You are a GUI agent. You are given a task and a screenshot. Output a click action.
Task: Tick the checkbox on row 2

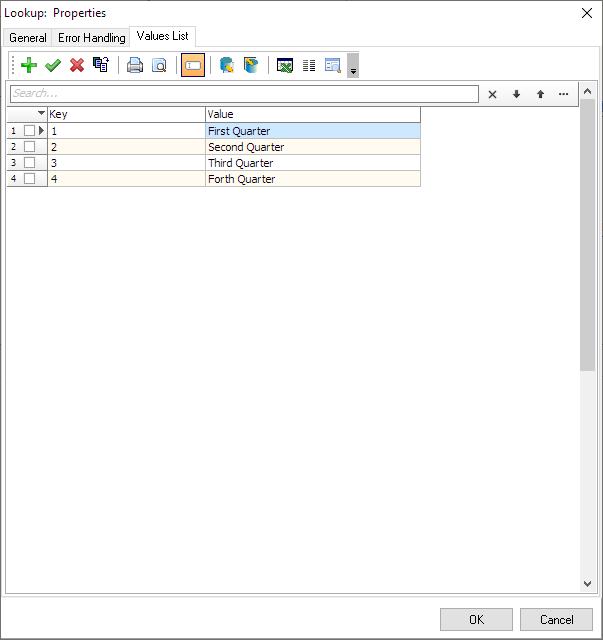[29, 147]
